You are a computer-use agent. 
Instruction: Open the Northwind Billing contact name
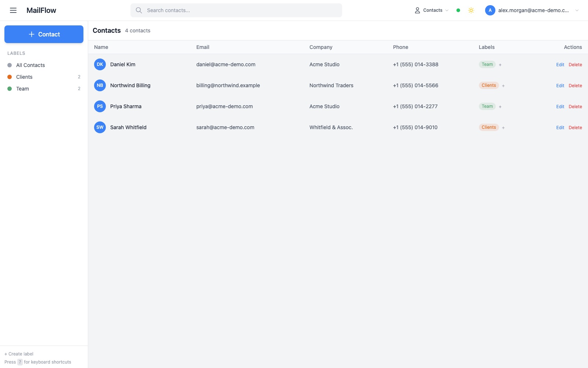click(x=130, y=85)
